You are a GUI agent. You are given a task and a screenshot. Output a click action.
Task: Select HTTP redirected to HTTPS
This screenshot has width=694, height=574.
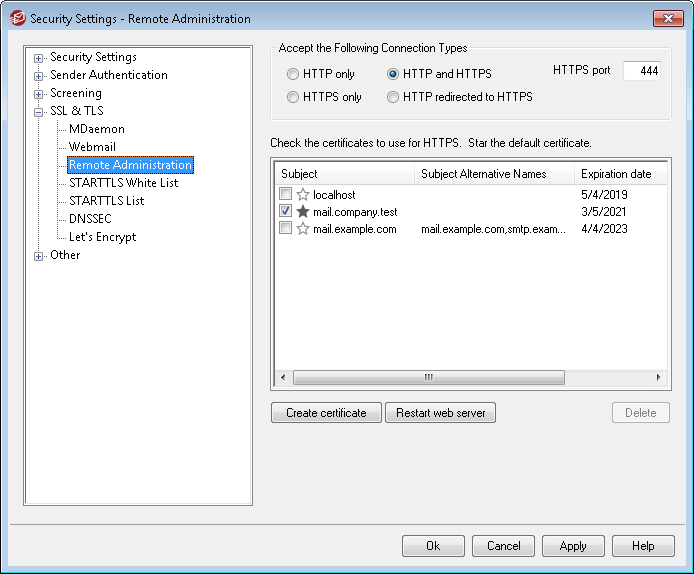(393, 97)
